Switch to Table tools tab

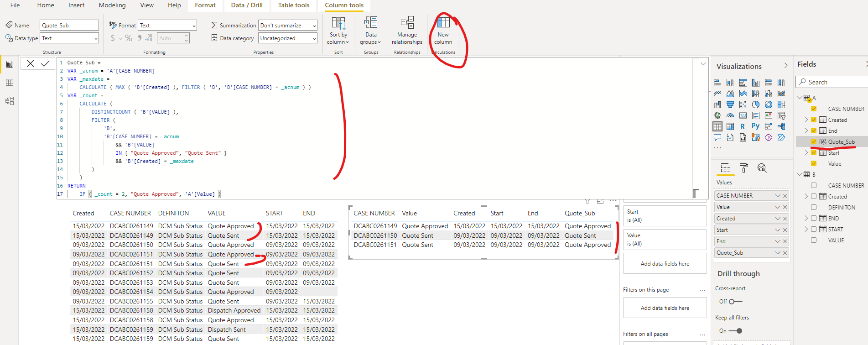(x=294, y=5)
